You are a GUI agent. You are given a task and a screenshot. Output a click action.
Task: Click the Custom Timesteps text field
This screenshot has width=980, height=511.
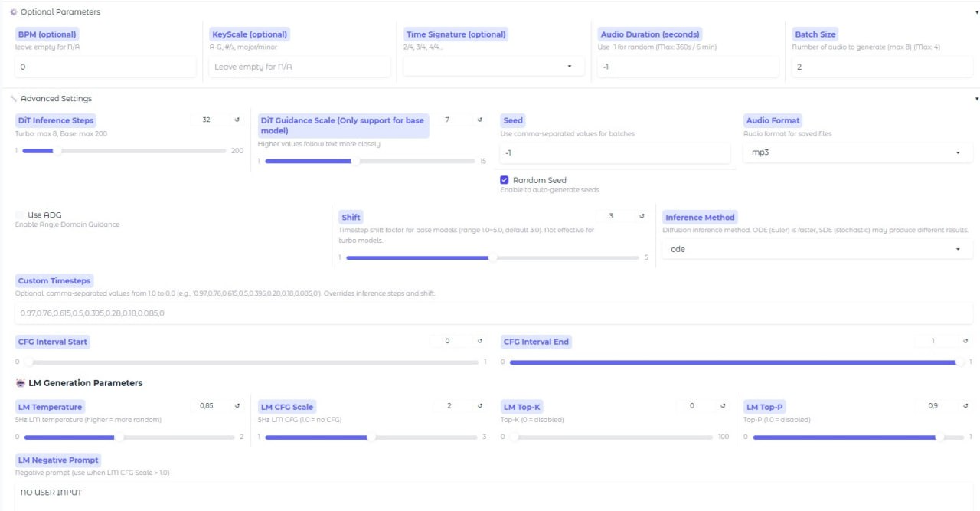point(494,313)
